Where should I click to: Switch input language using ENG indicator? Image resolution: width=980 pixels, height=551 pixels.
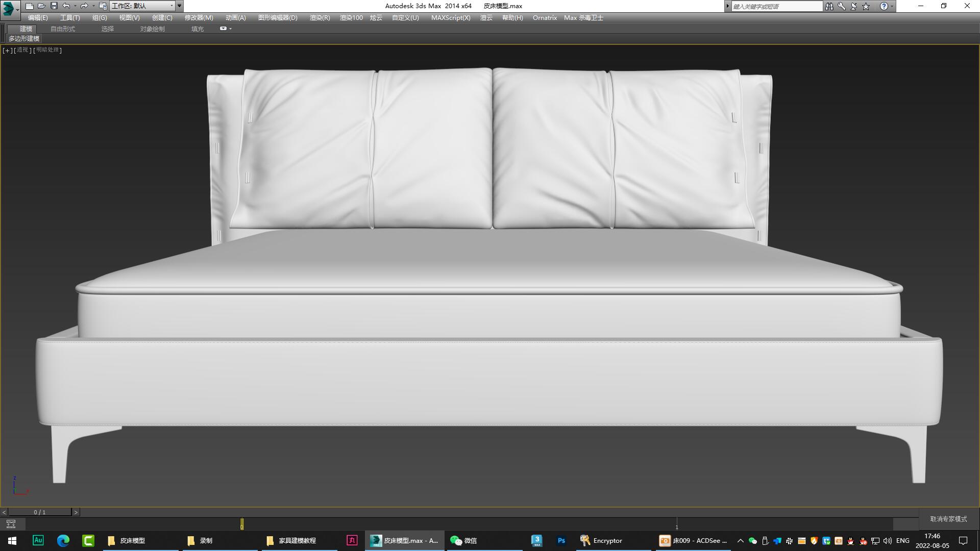pos(903,541)
